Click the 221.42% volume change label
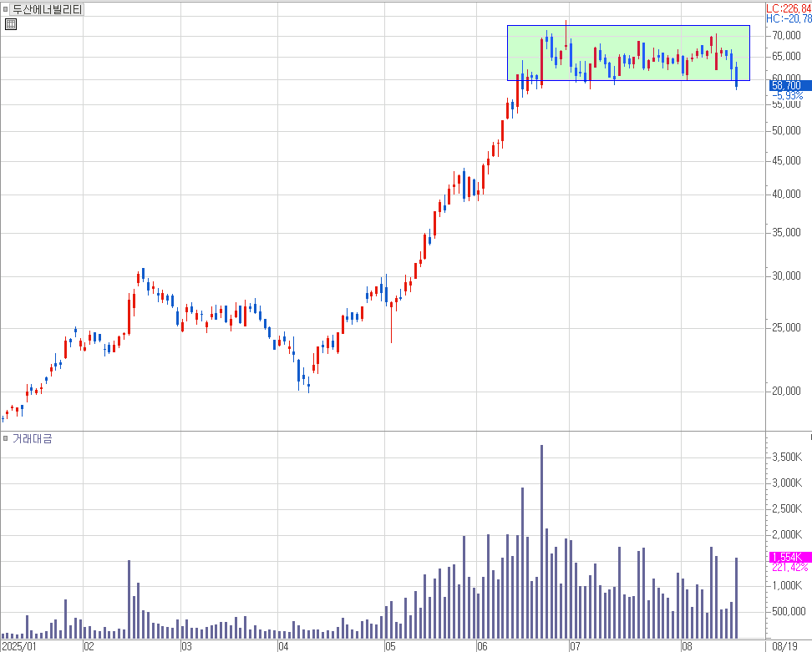 click(789, 568)
